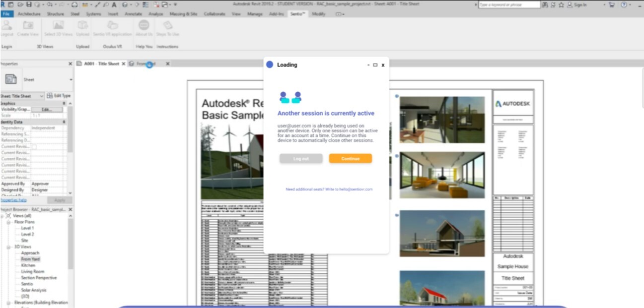Collapse the Views (all) tree node
The width and height of the screenshot is (644, 308).
pos(2,216)
